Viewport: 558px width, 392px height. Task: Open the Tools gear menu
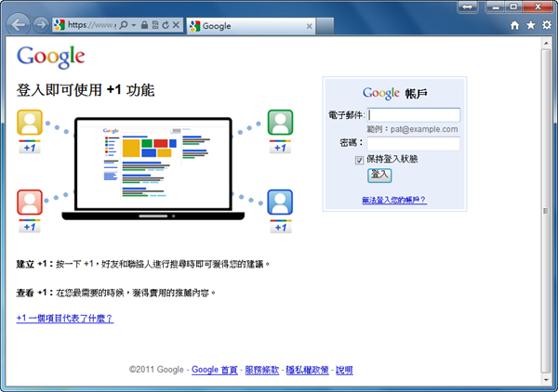(x=547, y=25)
